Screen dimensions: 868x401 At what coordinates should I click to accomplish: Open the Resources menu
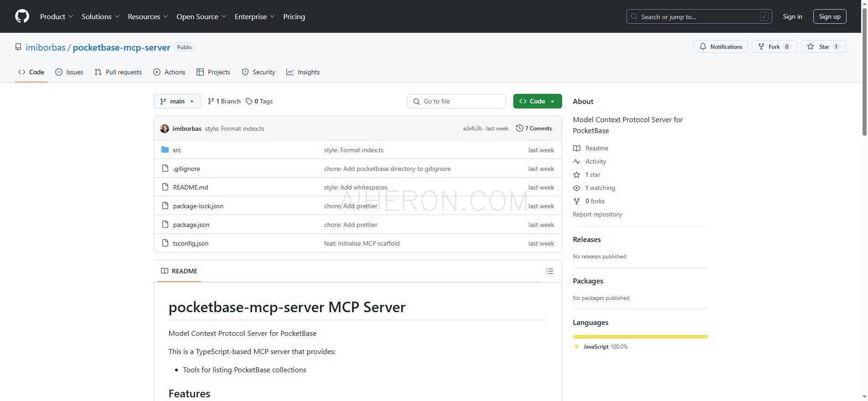tap(148, 16)
